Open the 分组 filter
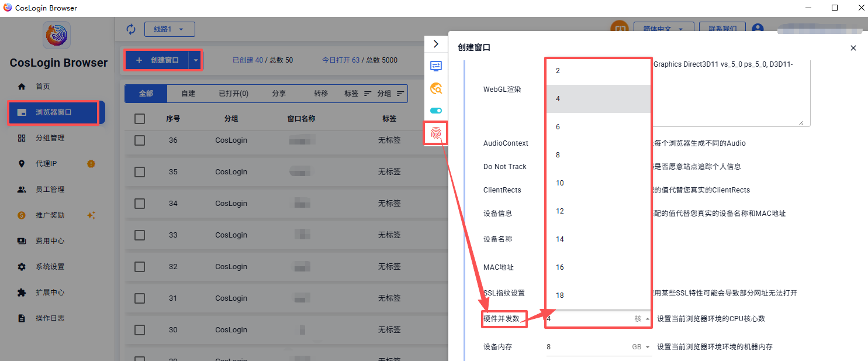 [390, 94]
